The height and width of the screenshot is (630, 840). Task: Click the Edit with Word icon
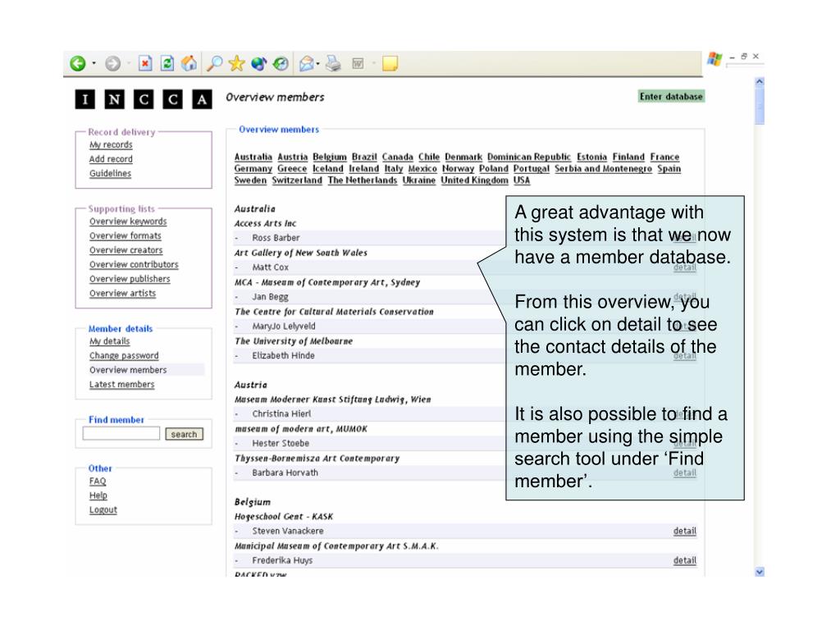pyautogui.click(x=358, y=64)
